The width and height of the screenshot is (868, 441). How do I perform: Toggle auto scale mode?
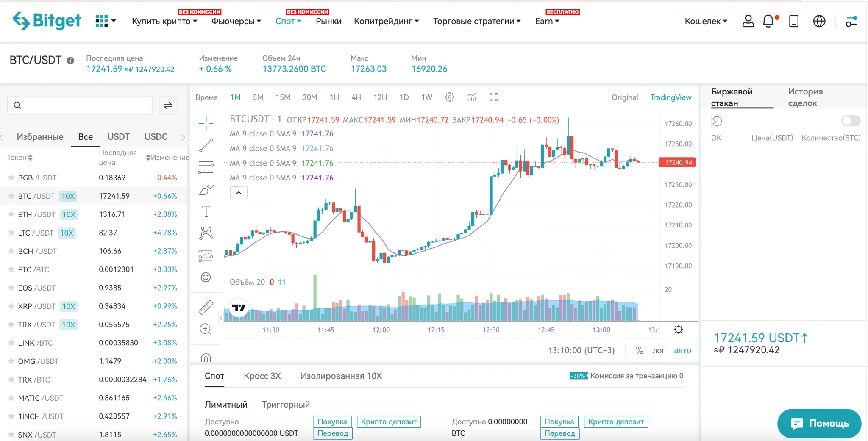682,350
